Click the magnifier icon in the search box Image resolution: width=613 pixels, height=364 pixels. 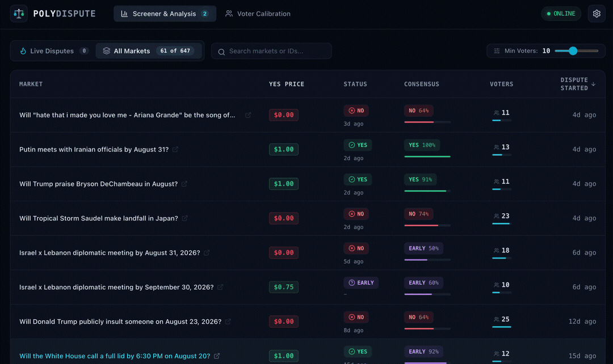tap(221, 52)
